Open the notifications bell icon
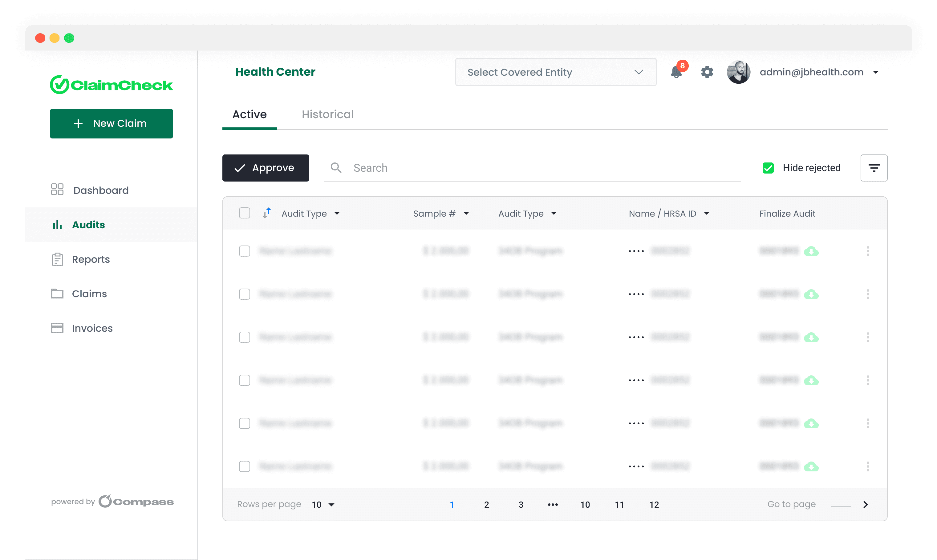The height and width of the screenshot is (560, 937). tap(676, 72)
